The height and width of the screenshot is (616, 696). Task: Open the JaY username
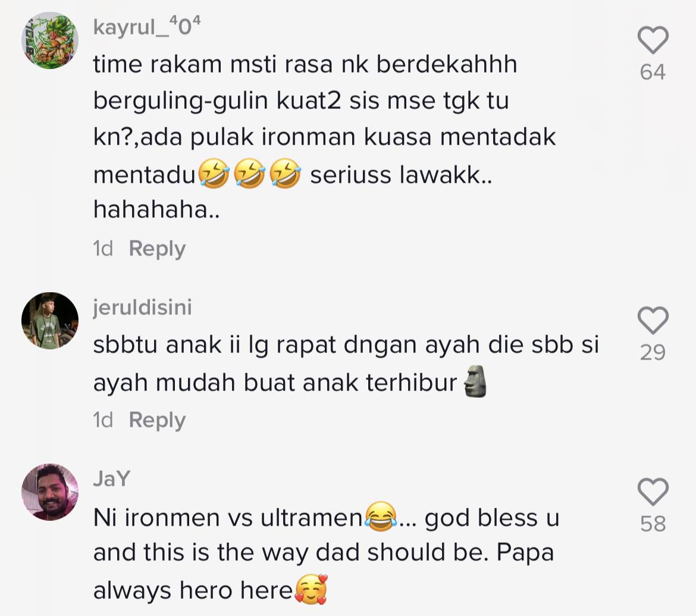(x=112, y=479)
